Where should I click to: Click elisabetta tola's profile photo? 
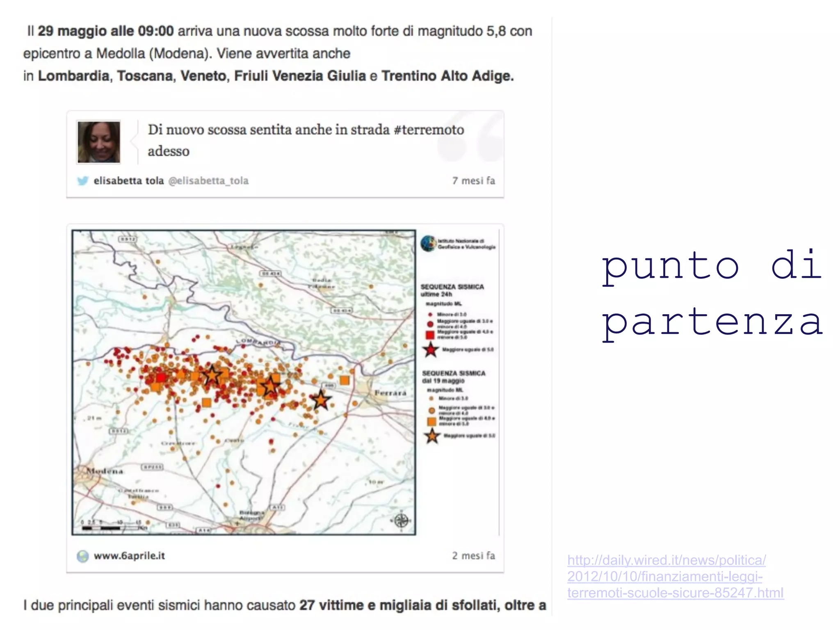pos(99,142)
